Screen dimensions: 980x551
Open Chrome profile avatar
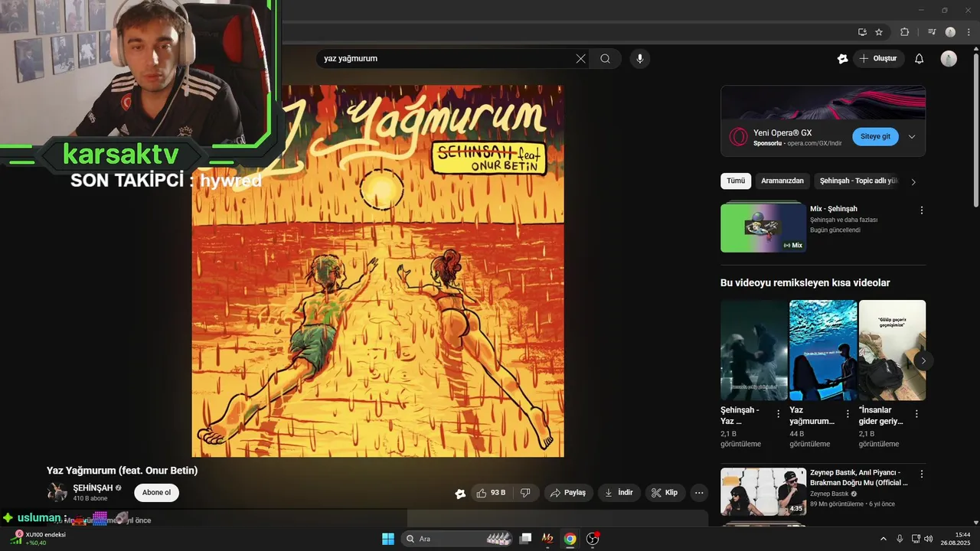click(950, 32)
